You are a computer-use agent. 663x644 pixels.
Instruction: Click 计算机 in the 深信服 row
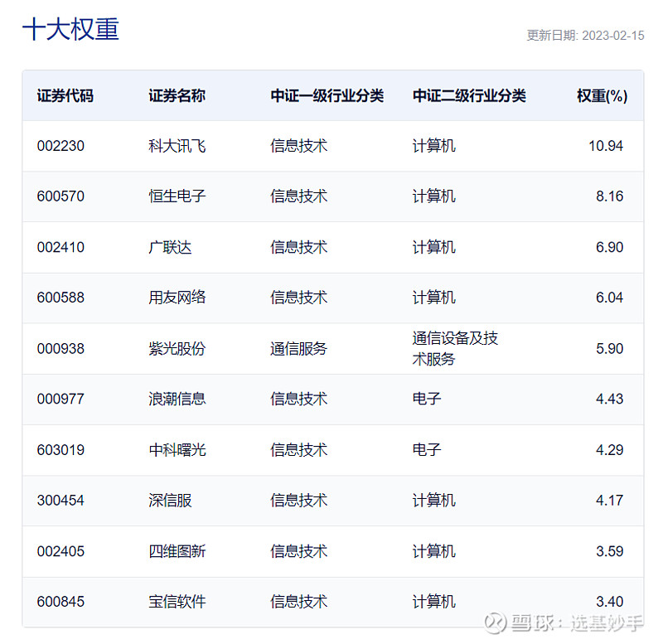[433, 501]
